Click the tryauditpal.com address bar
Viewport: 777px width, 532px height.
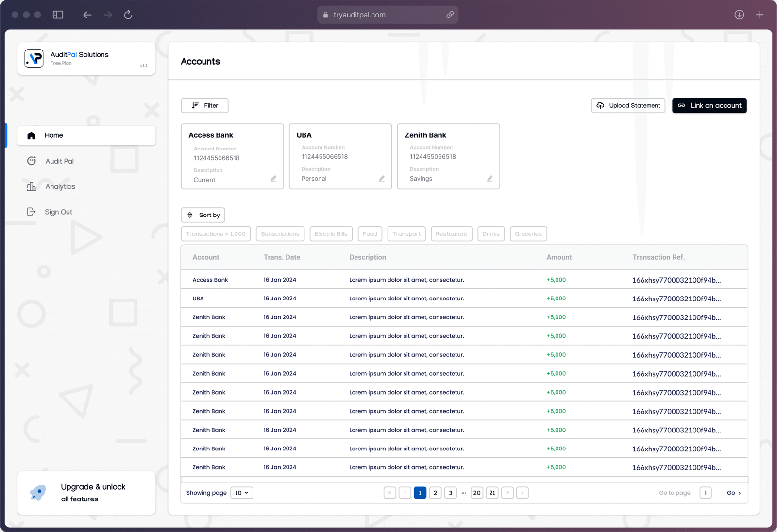pos(388,15)
